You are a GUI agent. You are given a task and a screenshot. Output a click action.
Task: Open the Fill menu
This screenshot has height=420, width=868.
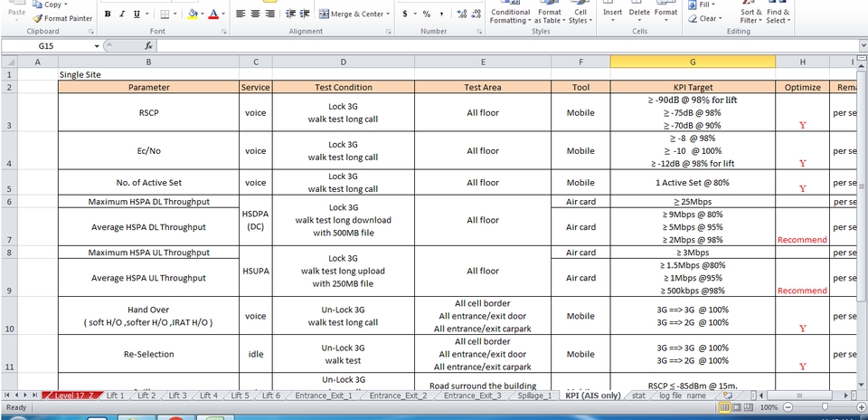click(702, 5)
